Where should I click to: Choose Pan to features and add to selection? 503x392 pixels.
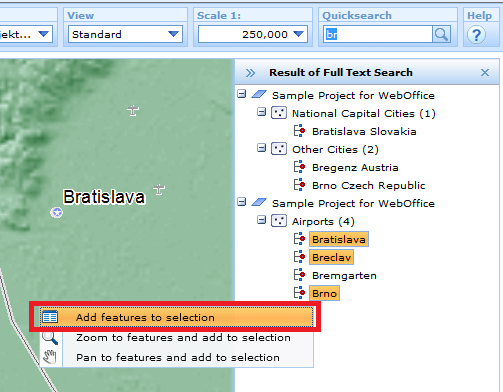178,357
